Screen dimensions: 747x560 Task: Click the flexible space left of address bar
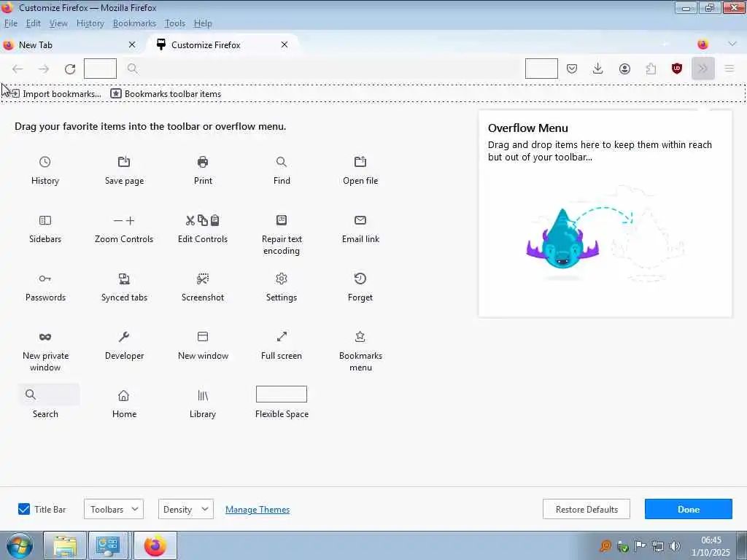point(100,69)
